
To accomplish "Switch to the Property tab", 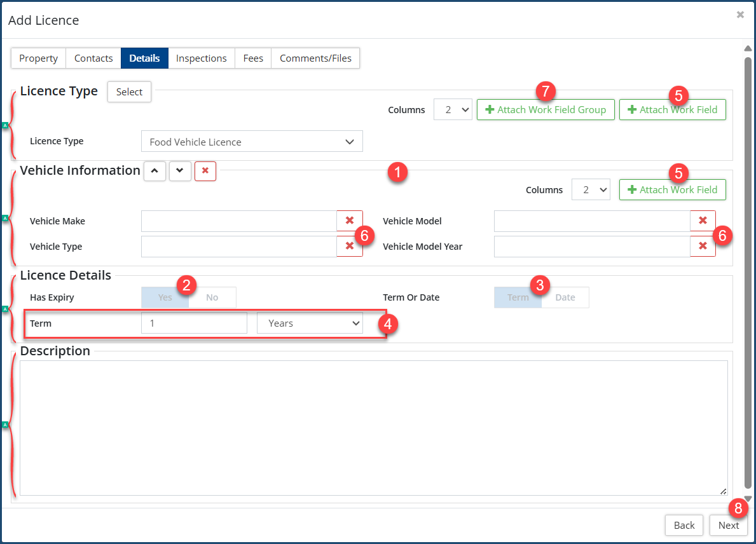I will [x=39, y=58].
